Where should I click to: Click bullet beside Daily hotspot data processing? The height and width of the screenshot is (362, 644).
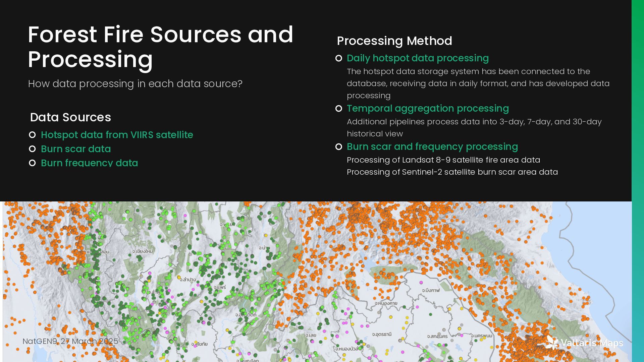tap(339, 58)
